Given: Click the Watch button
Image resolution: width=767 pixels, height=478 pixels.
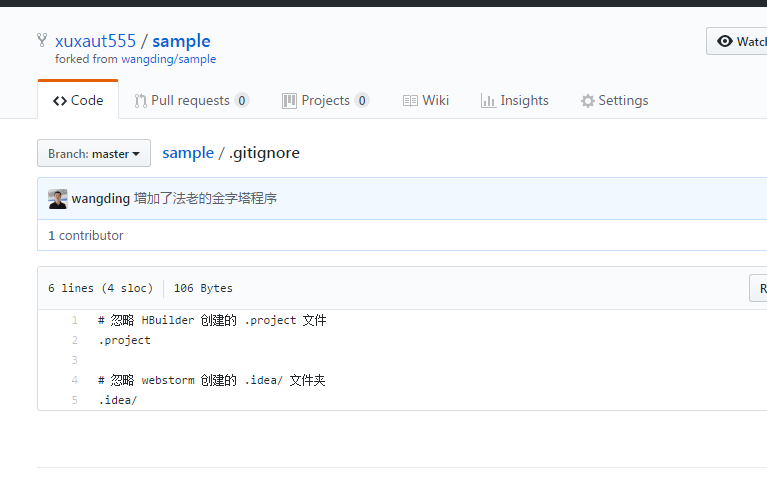Looking at the screenshot, I should coord(737,41).
